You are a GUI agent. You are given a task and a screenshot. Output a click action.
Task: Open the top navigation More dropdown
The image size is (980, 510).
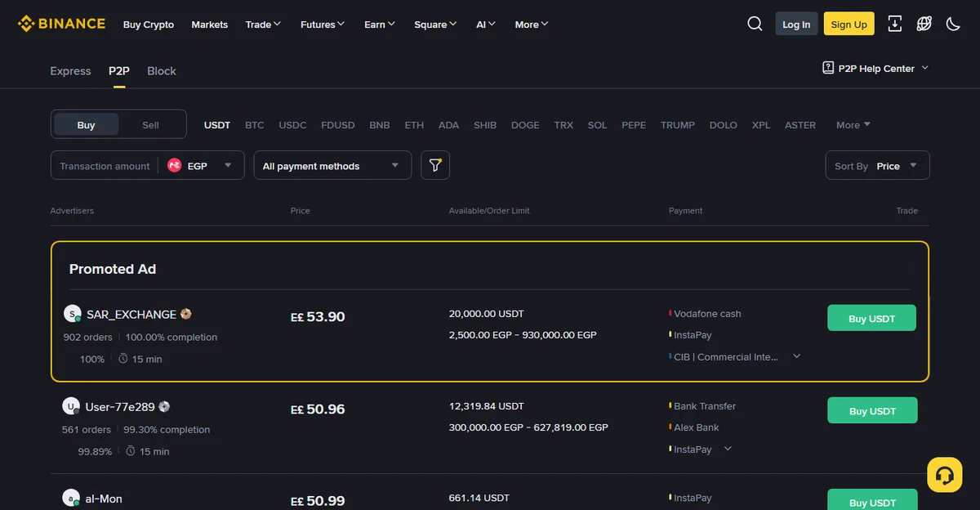[532, 25]
